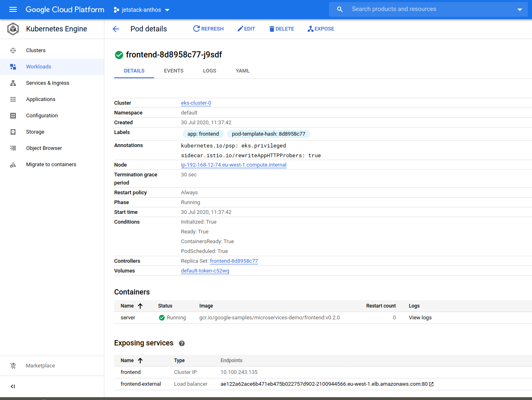Open the hamburger navigation menu
This screenshot has height=400, width=532.
(x=13, y=9)
